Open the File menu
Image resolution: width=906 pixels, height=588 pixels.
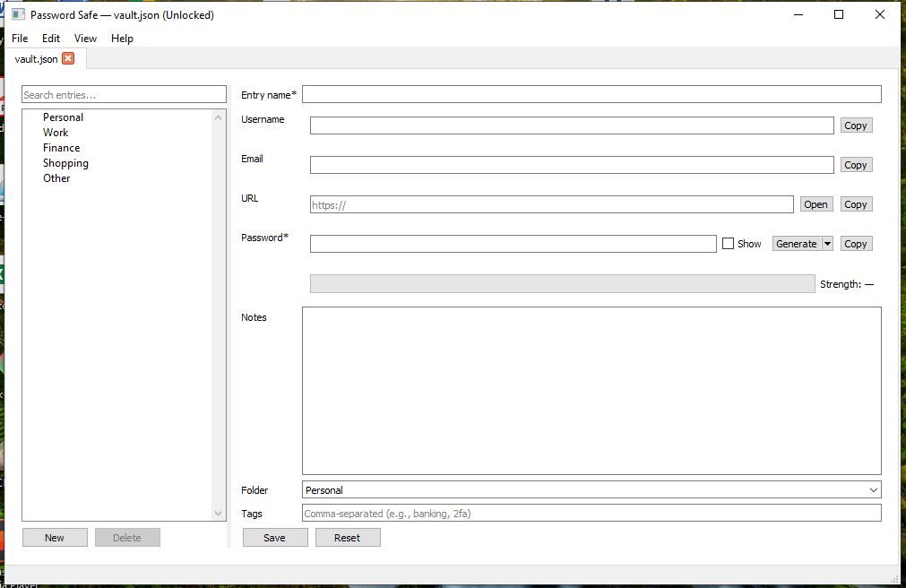click(x=19, y=39)
